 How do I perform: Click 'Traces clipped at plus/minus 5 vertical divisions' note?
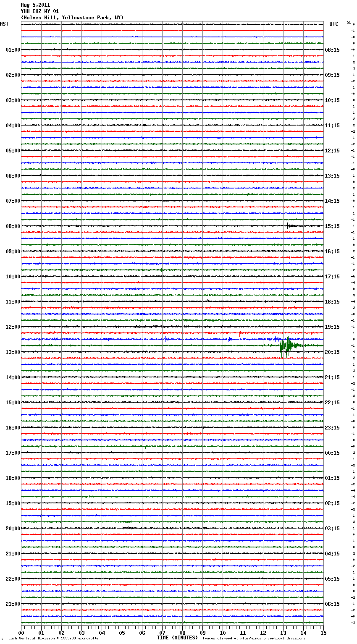tap(254, 638)
